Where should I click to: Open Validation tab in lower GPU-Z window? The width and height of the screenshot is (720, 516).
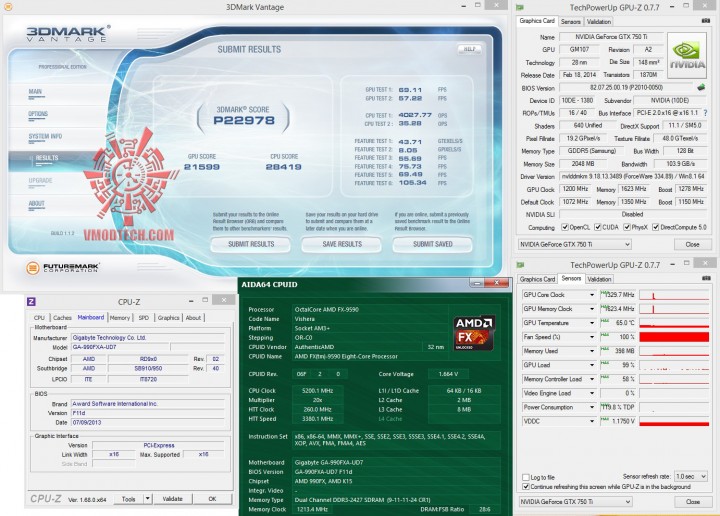(x=599, y=279)
